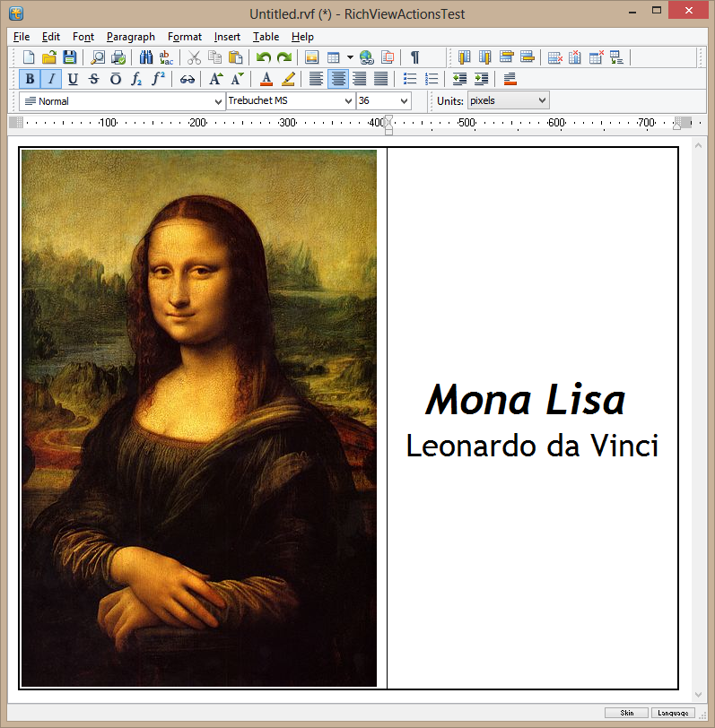Click the Undo arrow icon

[263, 57]
